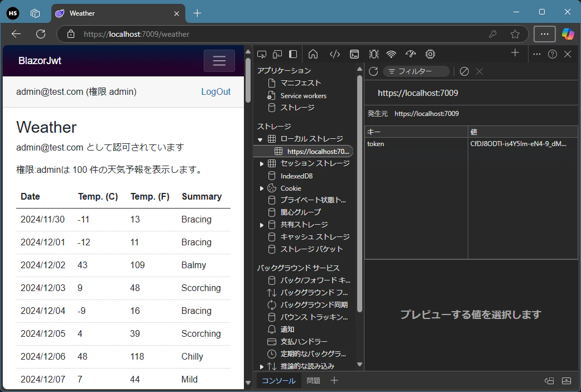Select バックグラウンド同期 item
Screen dimensions: 581x392
[x=314, y=305]
